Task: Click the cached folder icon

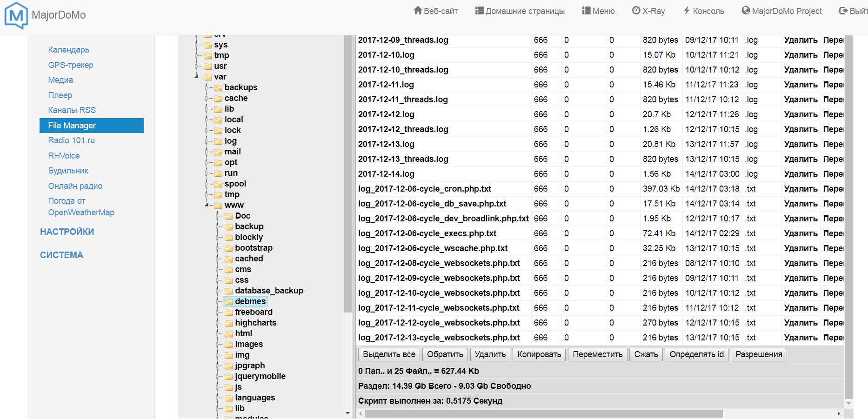Action: click(229, 259)
